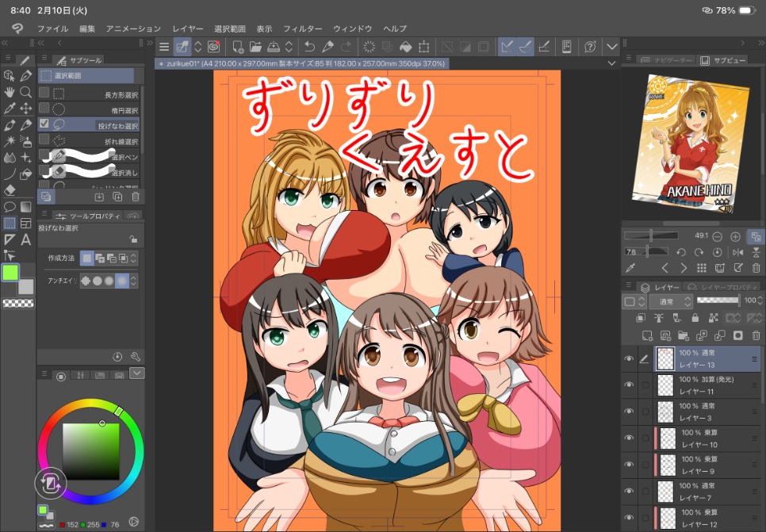This screenshot has width=766, height=532.
Task: Select the Selection area tool
Action: coord(10,223)
